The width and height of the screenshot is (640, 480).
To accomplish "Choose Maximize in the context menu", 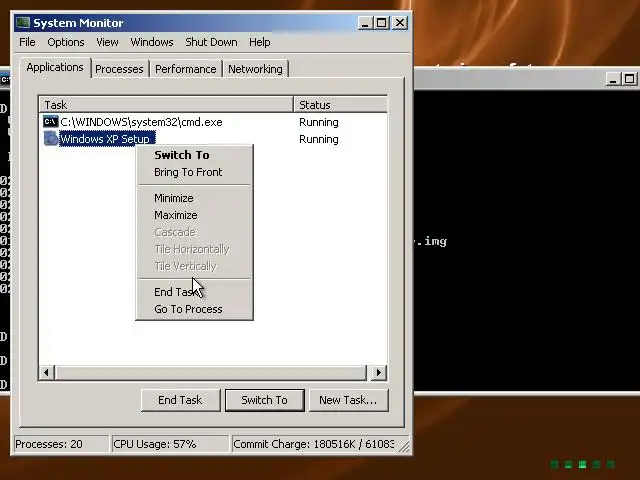I will click(x=194, y=215).
